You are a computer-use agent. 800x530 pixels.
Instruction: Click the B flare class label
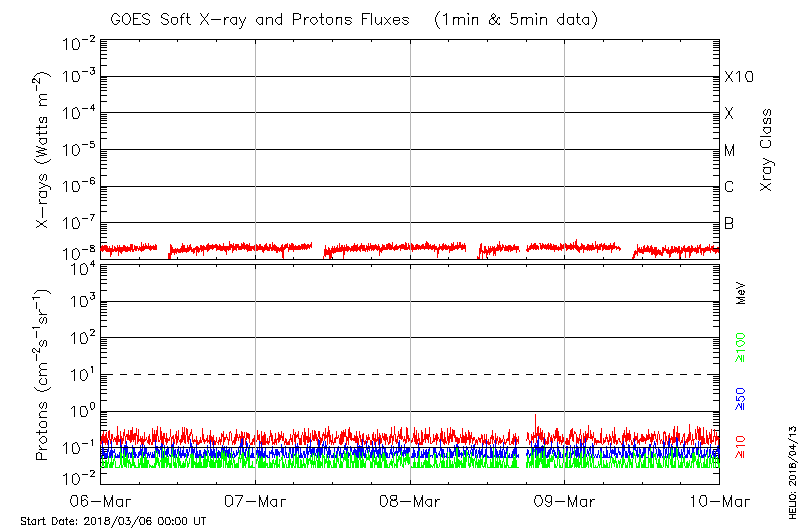pos(729,223)
